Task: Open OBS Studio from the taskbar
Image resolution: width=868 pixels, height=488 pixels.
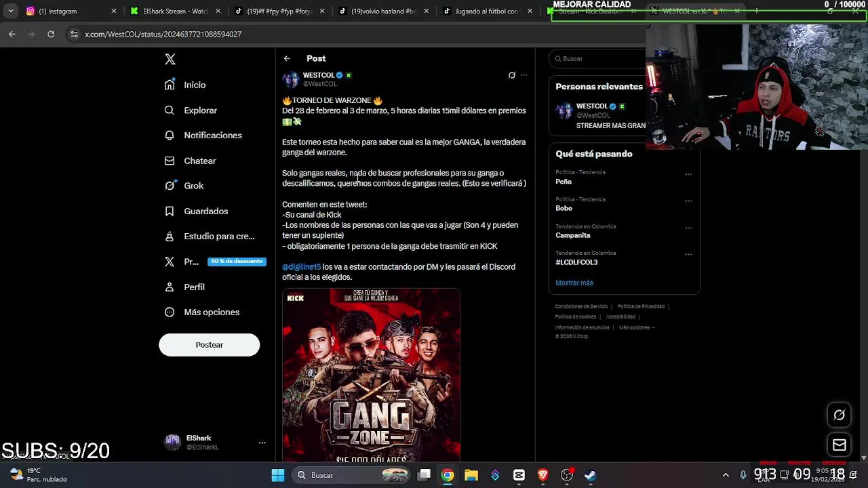Action: pyautogui.click(x=566, y=475)
